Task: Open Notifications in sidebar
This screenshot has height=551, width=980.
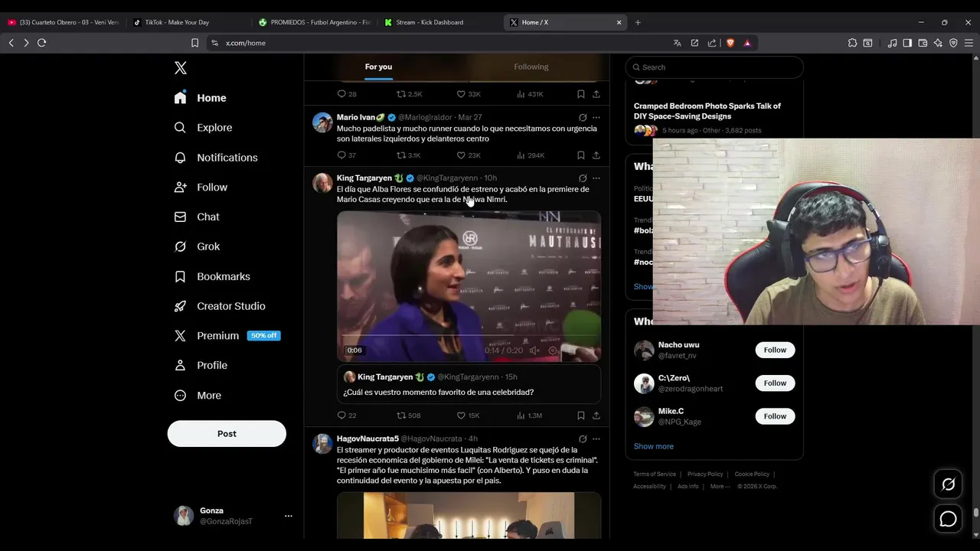Action: (216, 158)
